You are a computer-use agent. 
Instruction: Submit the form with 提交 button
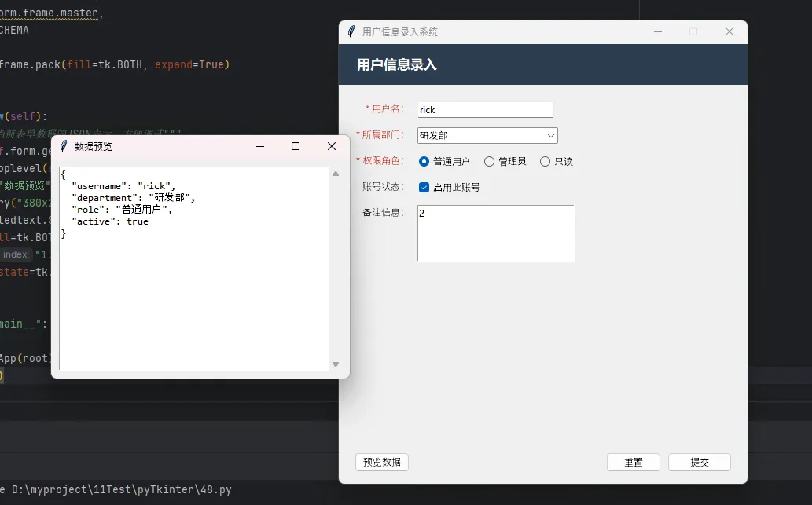pos(699,463)
